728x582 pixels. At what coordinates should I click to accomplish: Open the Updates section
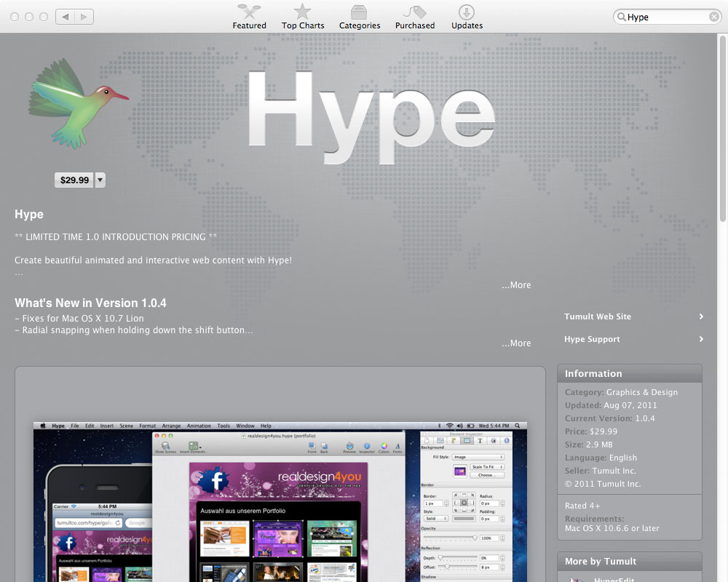tap(467, 17)
